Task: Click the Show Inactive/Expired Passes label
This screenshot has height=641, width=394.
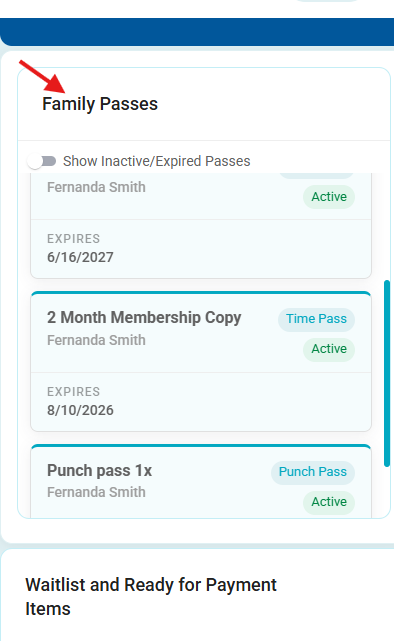Action: (x=157, y=161)
